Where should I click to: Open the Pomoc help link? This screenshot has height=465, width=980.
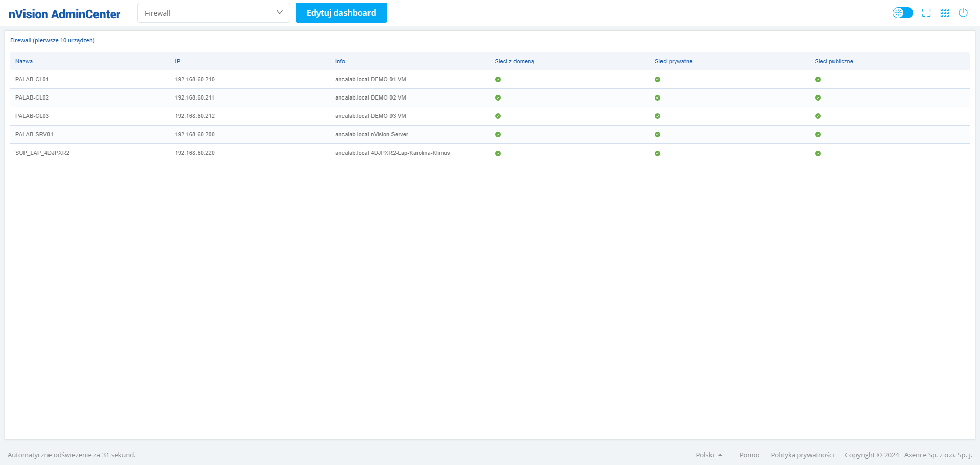(x=750, y=455)
